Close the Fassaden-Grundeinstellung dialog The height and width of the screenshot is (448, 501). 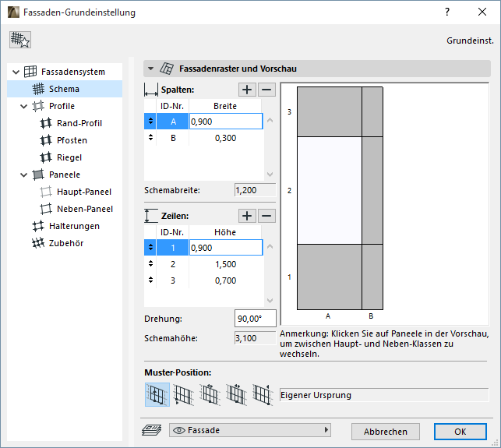(482, 12)
